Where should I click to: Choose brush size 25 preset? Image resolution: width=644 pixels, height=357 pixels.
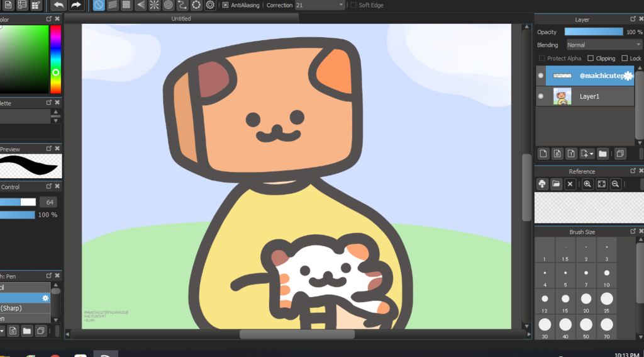606,302
